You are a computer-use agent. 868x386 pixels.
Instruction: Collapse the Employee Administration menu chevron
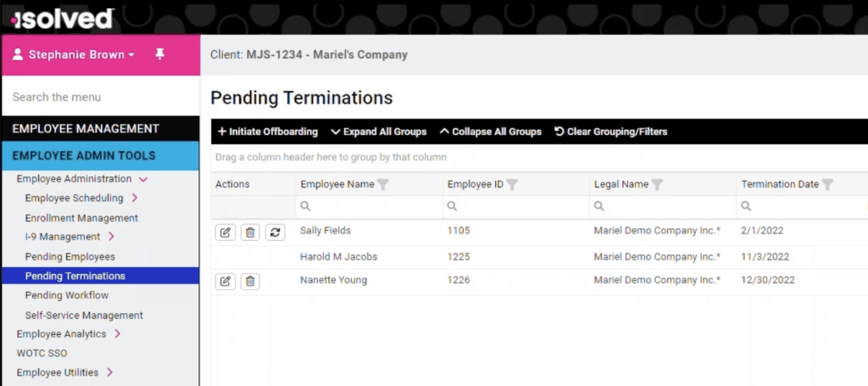coord(143,179)
